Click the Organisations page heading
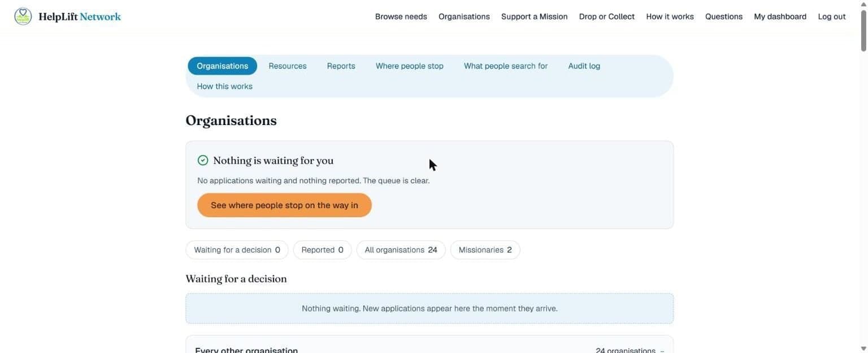 (231, 120)
